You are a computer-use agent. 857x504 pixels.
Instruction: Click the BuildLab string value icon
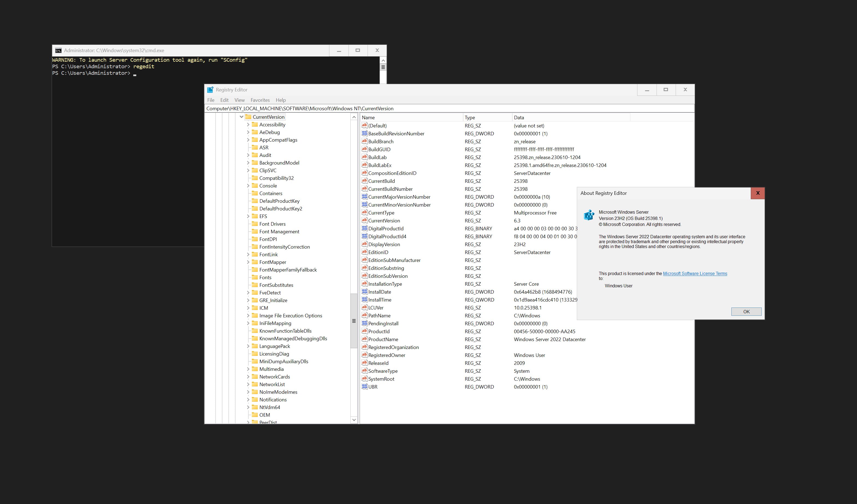coord(364,157)
